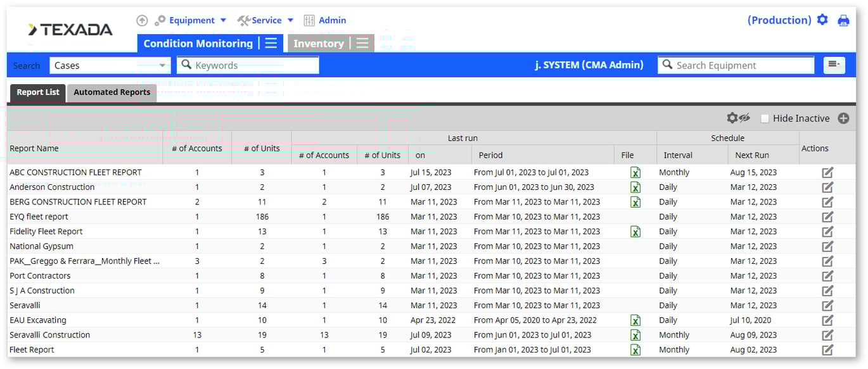This screenshot has height=369, width=868.
Task: Edit the Anderson Construction report
Action: point(827,187)
